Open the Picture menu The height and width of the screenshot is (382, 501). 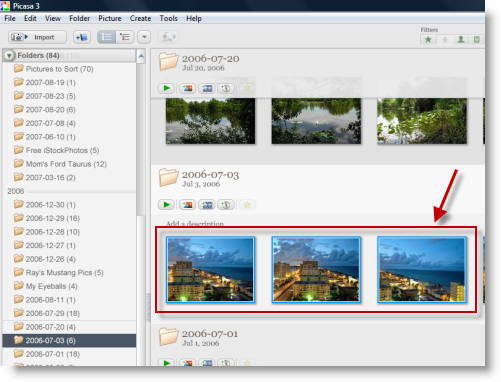[110, 18]
